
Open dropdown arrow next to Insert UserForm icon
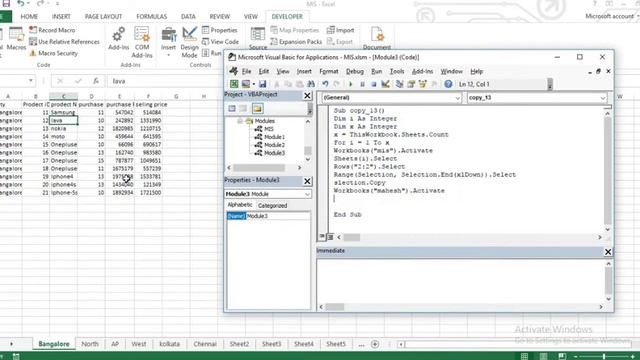[x=253, y=84]
